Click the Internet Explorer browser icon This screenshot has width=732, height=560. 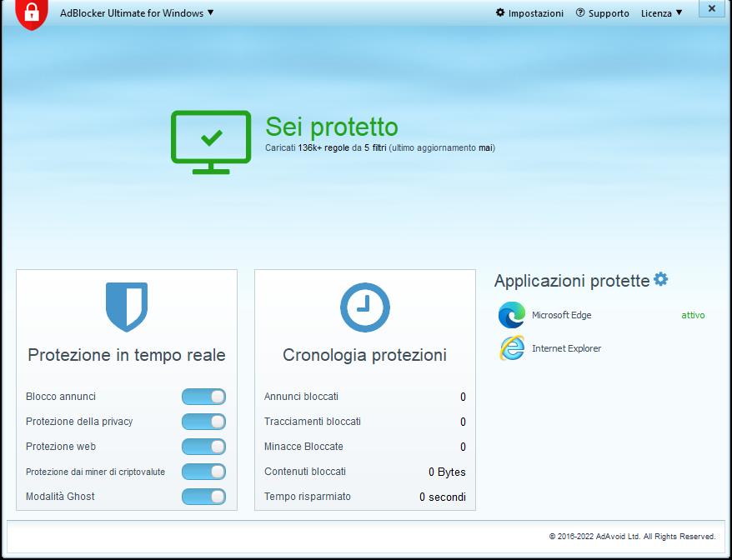point(512,348)
